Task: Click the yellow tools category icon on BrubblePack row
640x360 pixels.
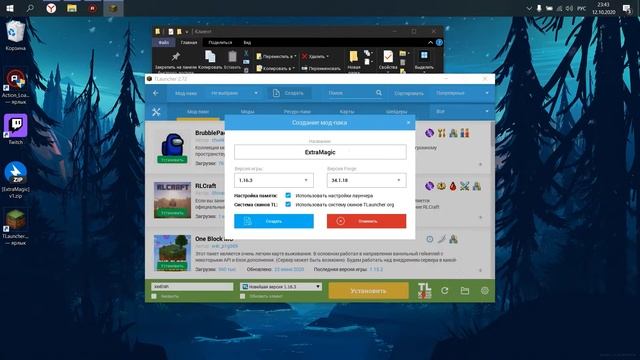Action: click(x=441, y=133)
